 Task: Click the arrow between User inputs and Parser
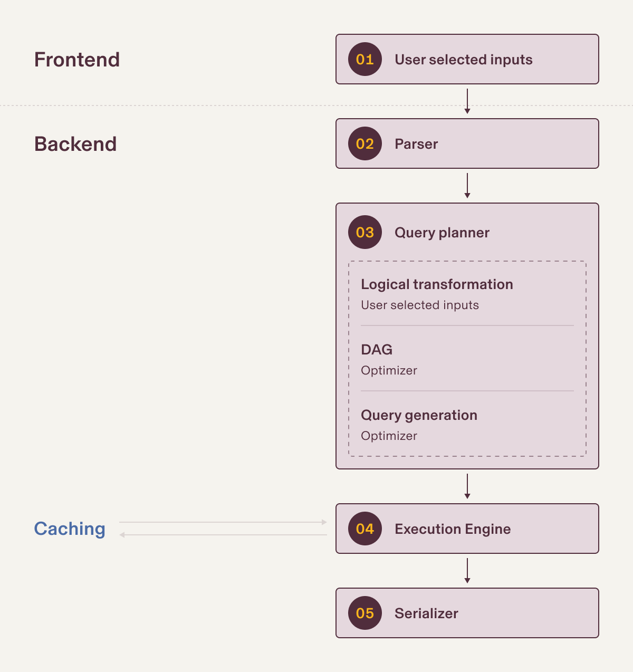(467, 101)
